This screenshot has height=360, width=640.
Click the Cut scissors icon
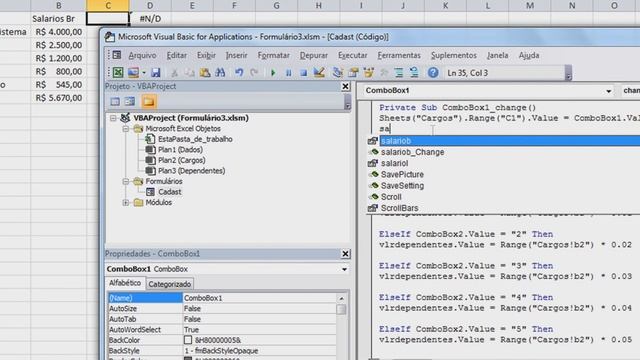(174, 73)
